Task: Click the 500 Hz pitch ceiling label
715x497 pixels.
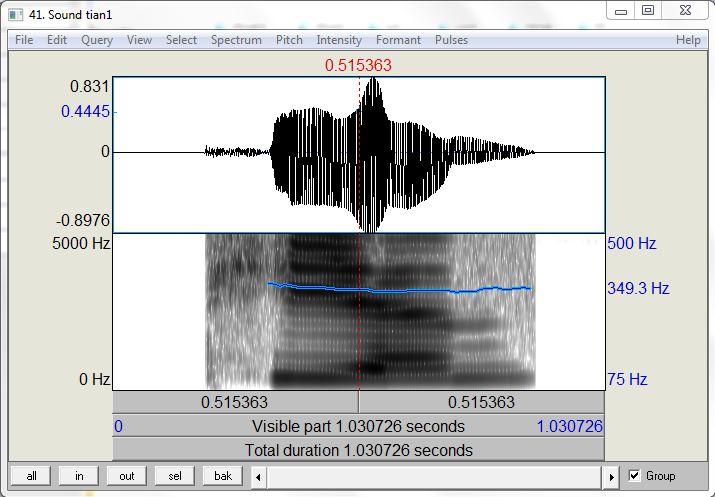Action: [x=632, y=243]
